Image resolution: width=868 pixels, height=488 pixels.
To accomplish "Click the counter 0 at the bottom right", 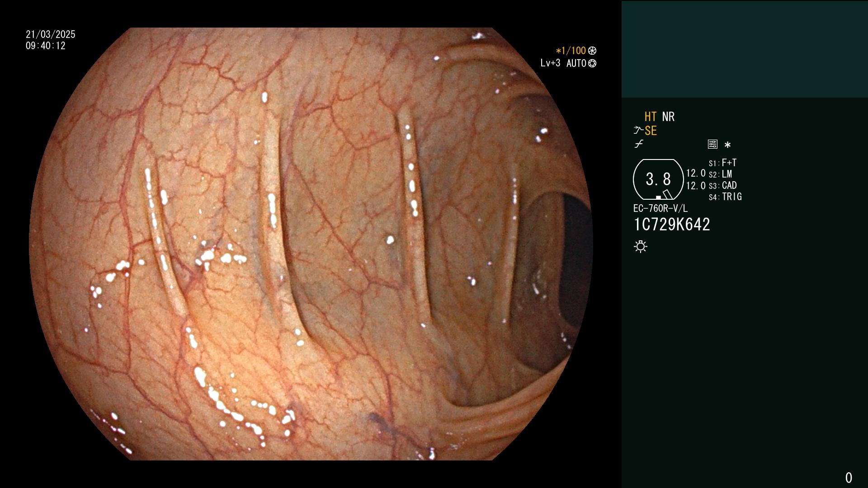I will coord(849,478).
